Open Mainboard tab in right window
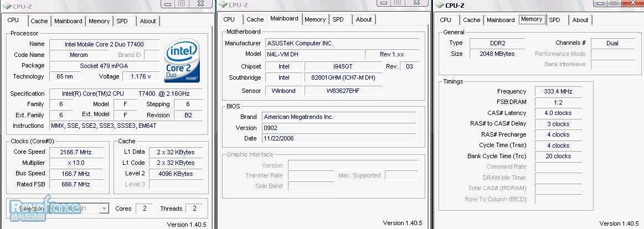The width and height of the screenshot is (644, 229). tap(501, 20)
